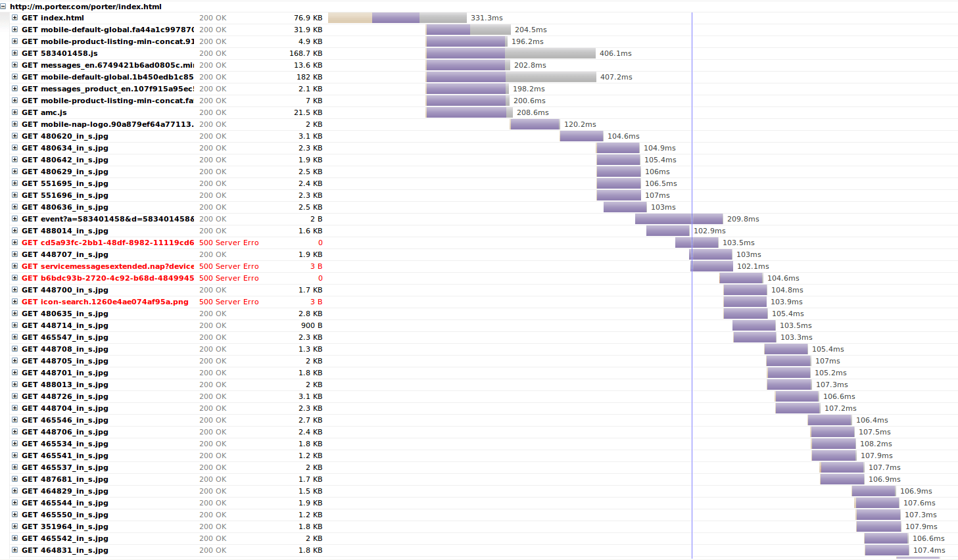Viewport: 958px width, 560px height.
Task: Expand the failed icon-search png request
Action: click(x=14, y=302)
